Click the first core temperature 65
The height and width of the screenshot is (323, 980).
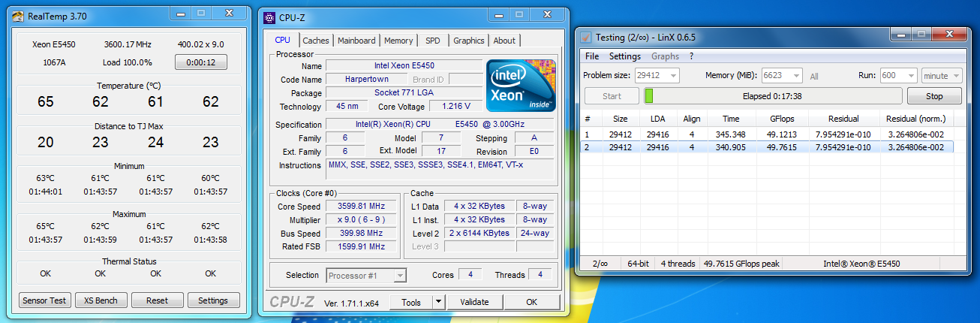click(45, 101)
